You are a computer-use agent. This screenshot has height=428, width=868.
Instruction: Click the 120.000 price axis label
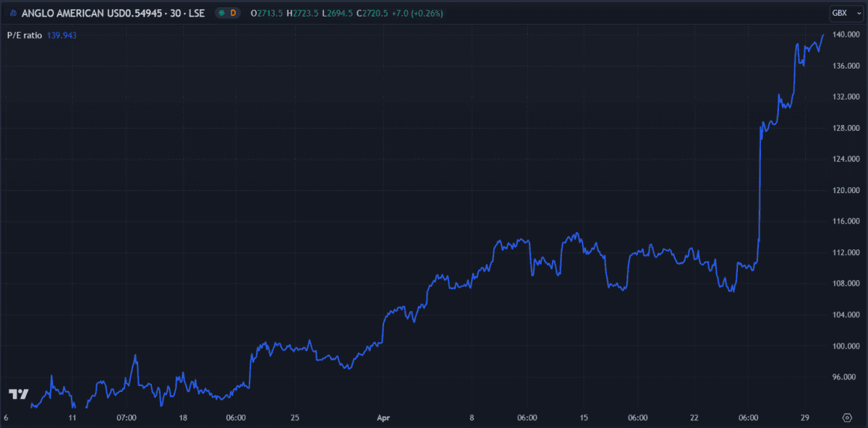click(x=845, y=190)
